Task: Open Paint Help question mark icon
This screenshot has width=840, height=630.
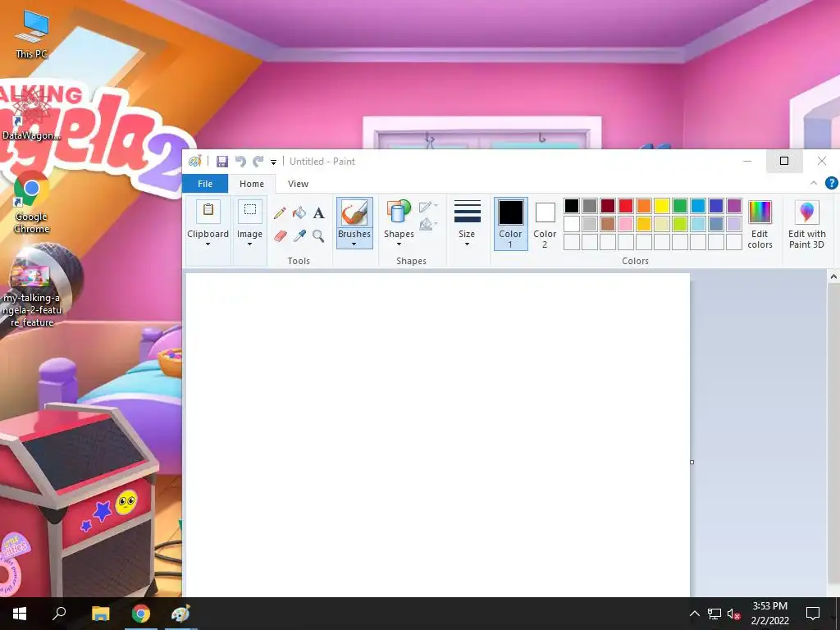Action: pos(832,183)
